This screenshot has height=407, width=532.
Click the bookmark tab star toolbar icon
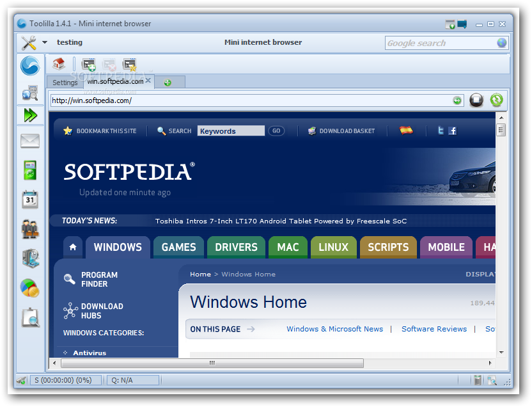pos(130,65)
